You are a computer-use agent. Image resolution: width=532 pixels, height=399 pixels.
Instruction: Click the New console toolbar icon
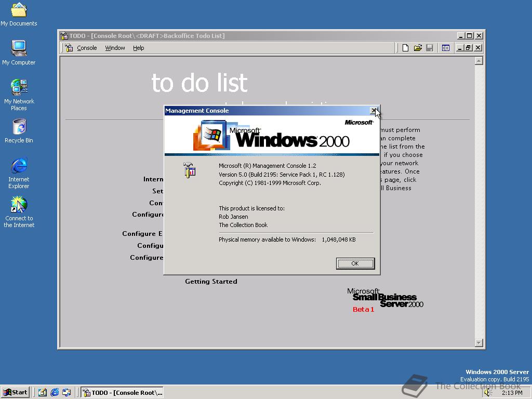[405, 48]
